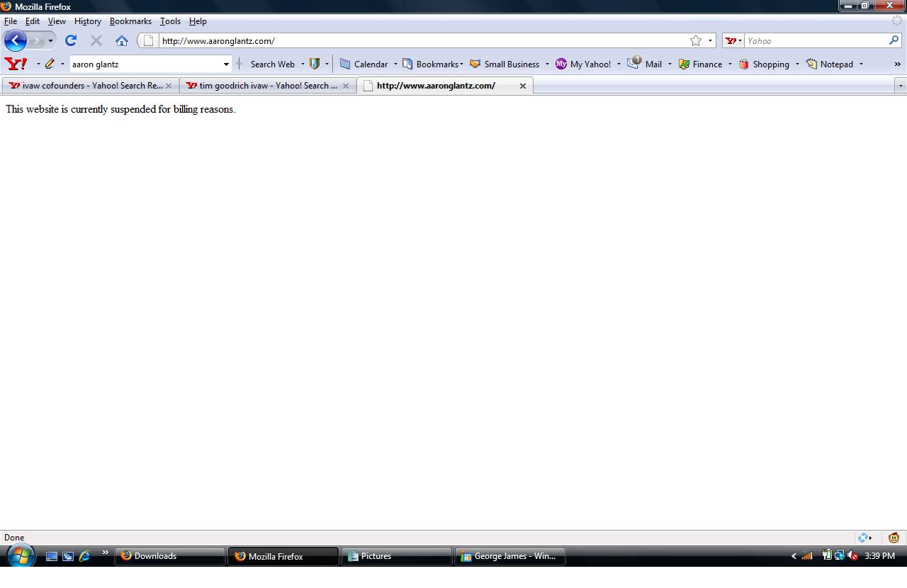Expand the Finance toolbar dropdown arrow
The width and height of the screenshot is (907, 588).
[x=730, y=64]
